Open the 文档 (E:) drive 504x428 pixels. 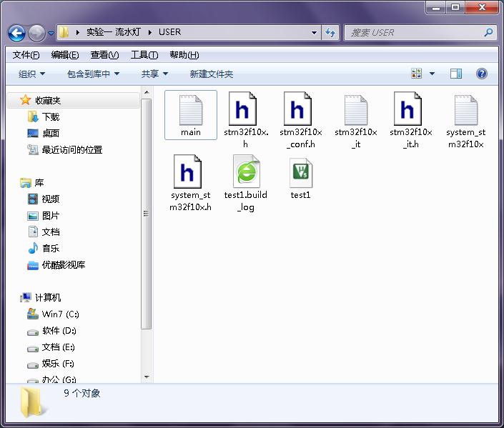58,347
